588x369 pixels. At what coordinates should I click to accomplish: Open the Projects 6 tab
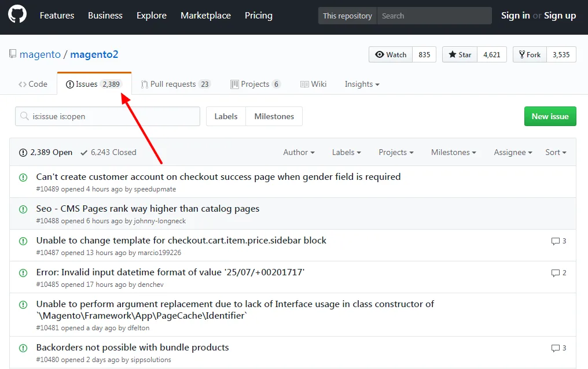(255, 84)
